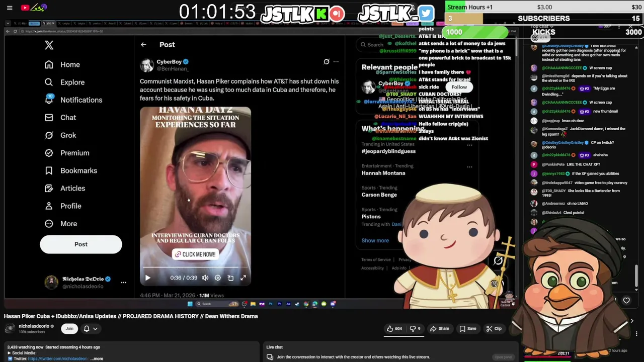The width and height of the screenshot is (644, 362).
Task: Toggle picture-in-picture on the video
Action: coord(230,278)
